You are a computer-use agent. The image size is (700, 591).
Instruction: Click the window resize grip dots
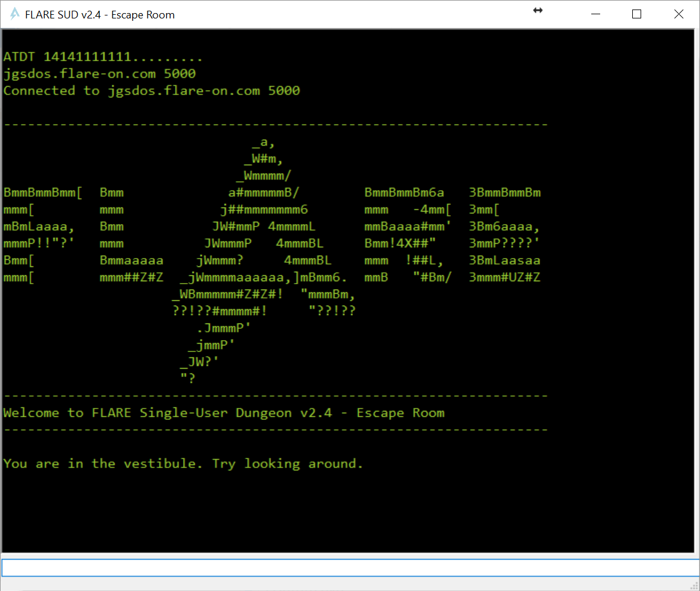click(x=694, y=586)
